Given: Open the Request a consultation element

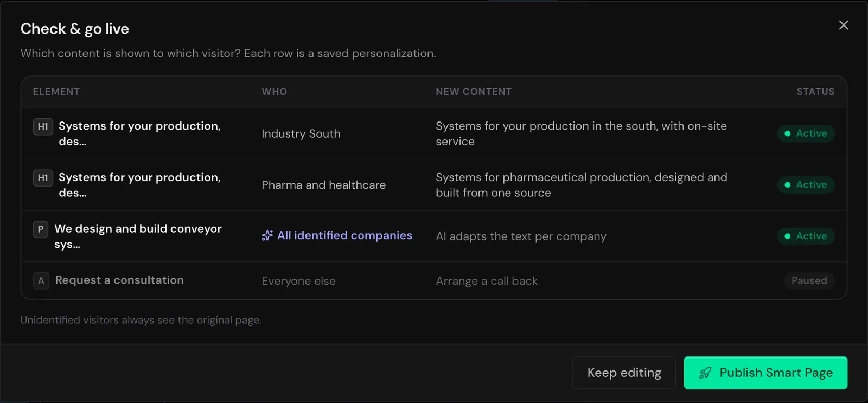Looking at the screenshot, I should click(x=119, y=280).
